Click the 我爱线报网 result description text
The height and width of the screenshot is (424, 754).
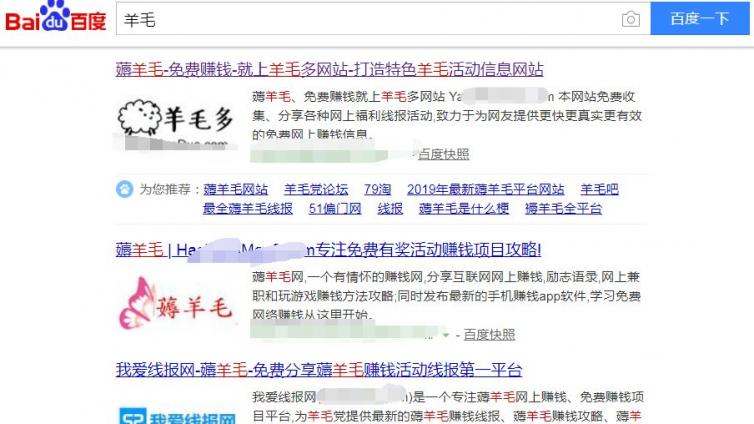tap(448, 407)
